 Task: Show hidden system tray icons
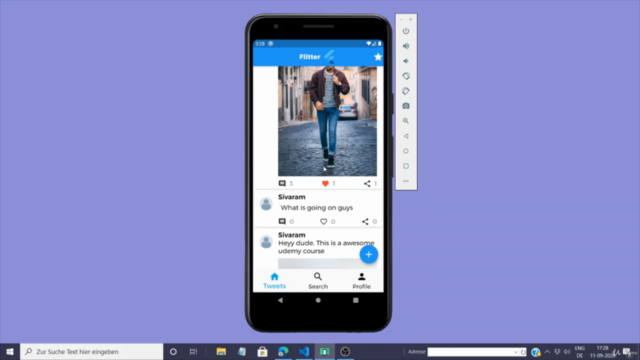point(547,352)
